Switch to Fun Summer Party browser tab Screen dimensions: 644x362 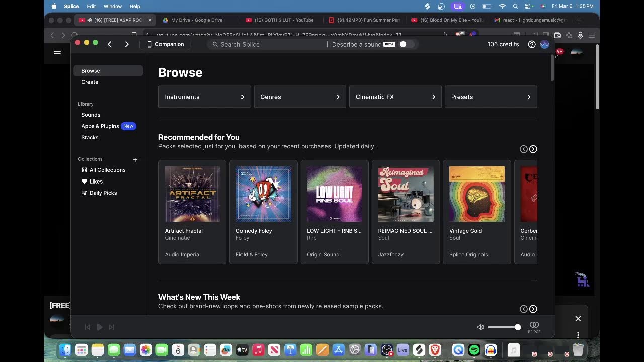tap(365, 20)
